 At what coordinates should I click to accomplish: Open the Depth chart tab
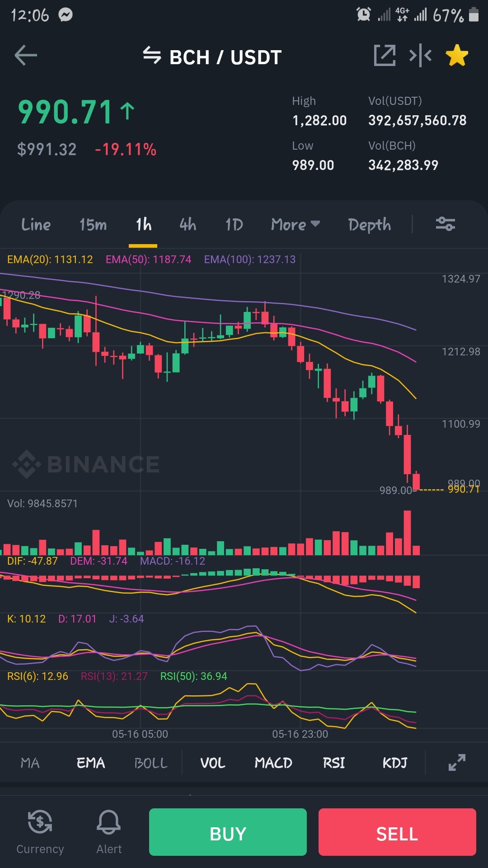[x=370, y=225]
